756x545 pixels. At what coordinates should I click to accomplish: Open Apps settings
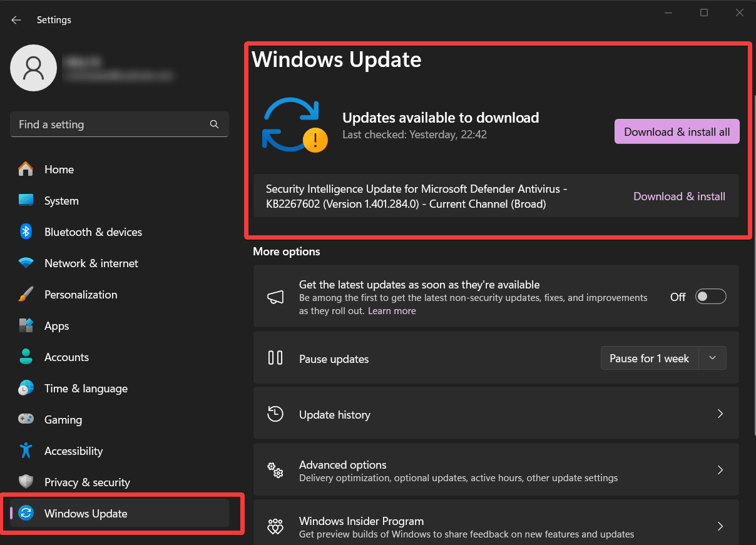(56, 325)
